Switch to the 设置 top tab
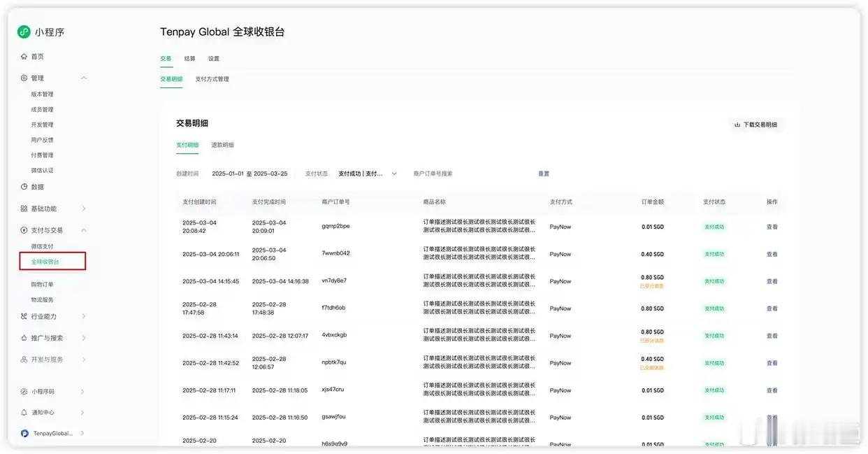The width and height of the screenshot is (868, 454). (x=214, y=59)
